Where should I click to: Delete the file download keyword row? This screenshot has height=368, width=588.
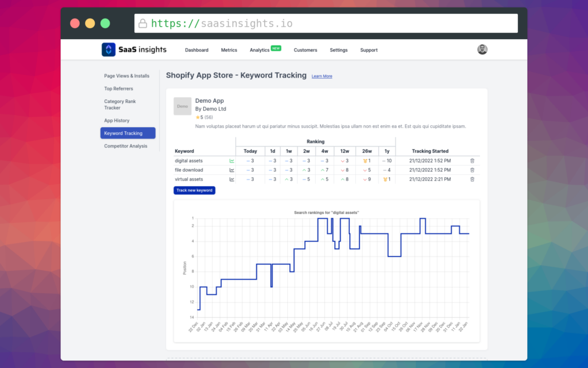(x=472, y=170)
